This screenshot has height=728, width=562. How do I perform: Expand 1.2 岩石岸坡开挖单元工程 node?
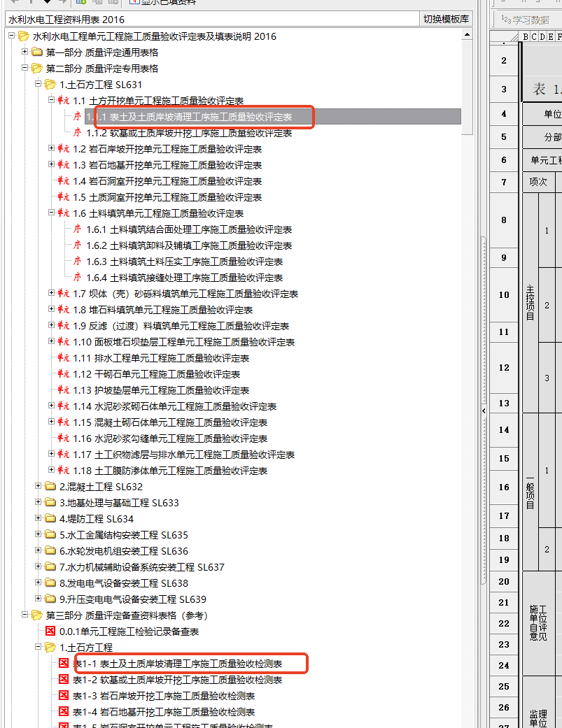pos(52,148)
